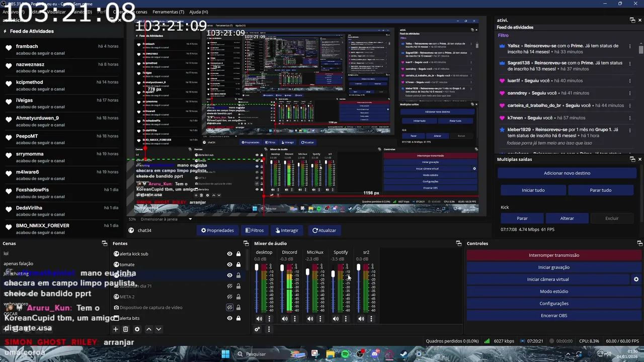
Task: Pop out the Multiplas saídas dock
Action: 632,159
